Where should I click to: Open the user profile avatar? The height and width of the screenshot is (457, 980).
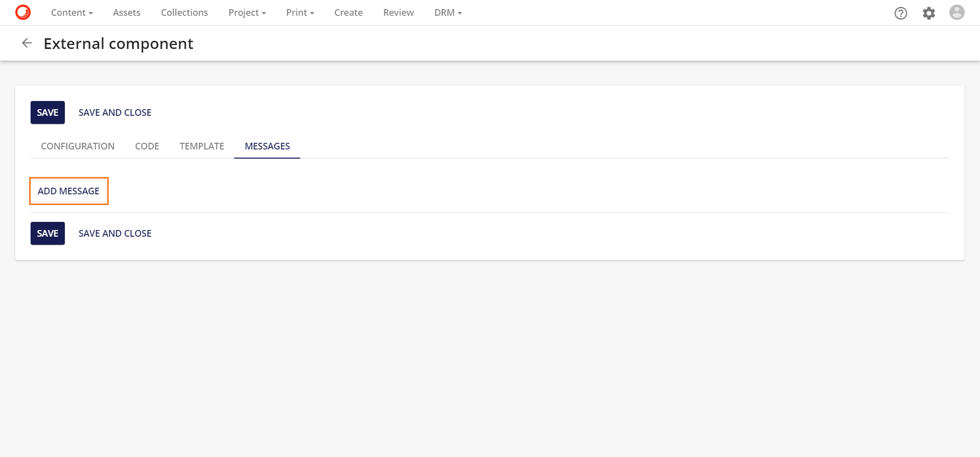957,12
